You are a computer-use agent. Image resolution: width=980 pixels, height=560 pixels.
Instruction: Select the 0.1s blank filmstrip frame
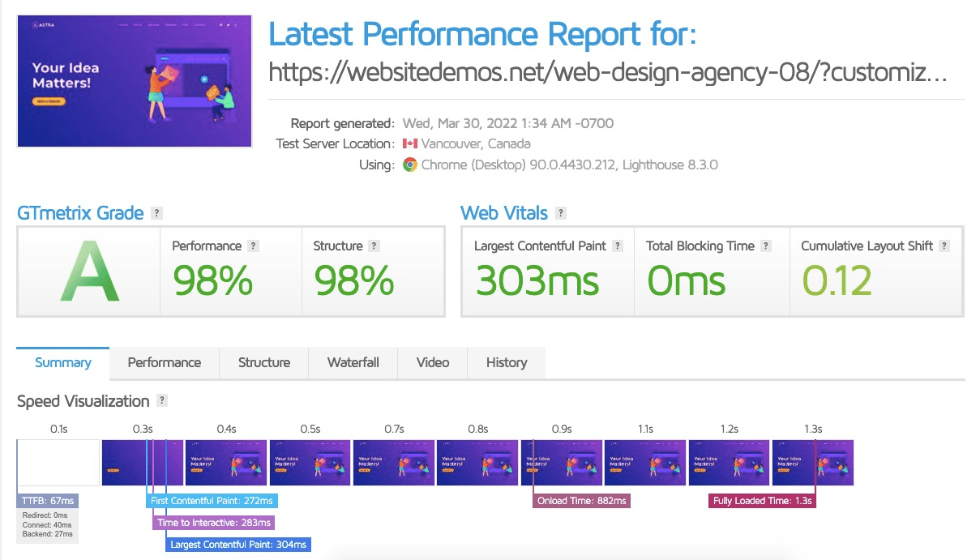[x=58, y=463]
